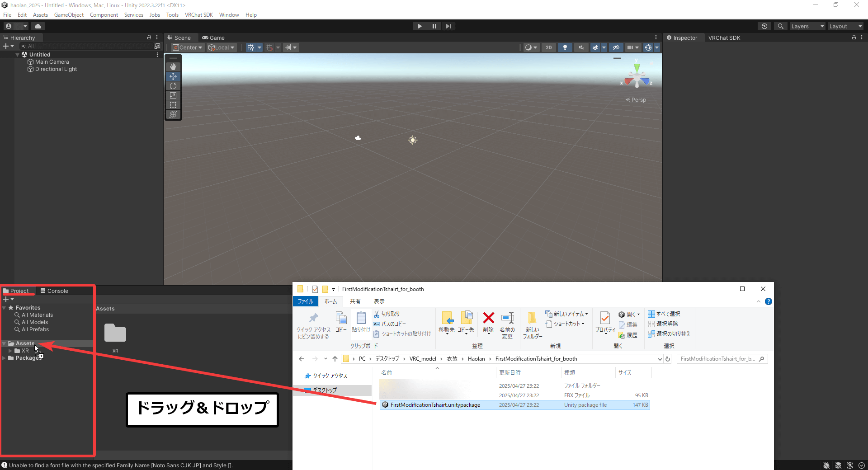Open the Local rotation mode dropdown
Image resolution: width=868 pixels, height=470 pixels.
[222, 47]
